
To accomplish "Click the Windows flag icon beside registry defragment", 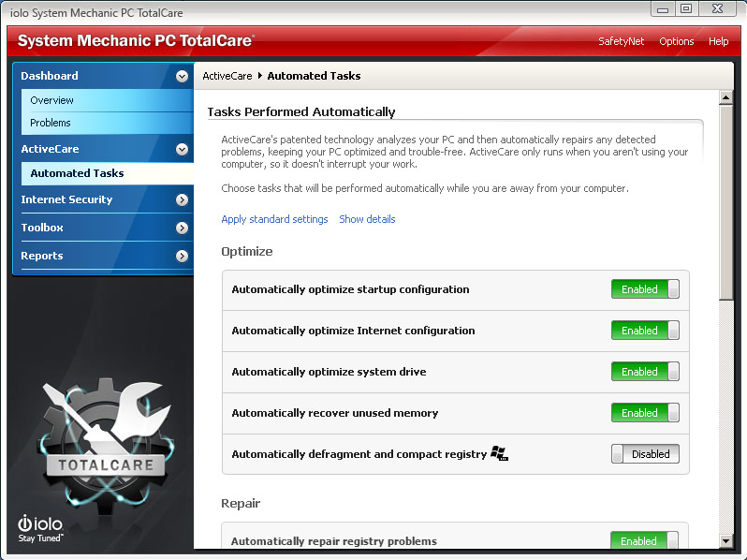I will coord(499,453).
